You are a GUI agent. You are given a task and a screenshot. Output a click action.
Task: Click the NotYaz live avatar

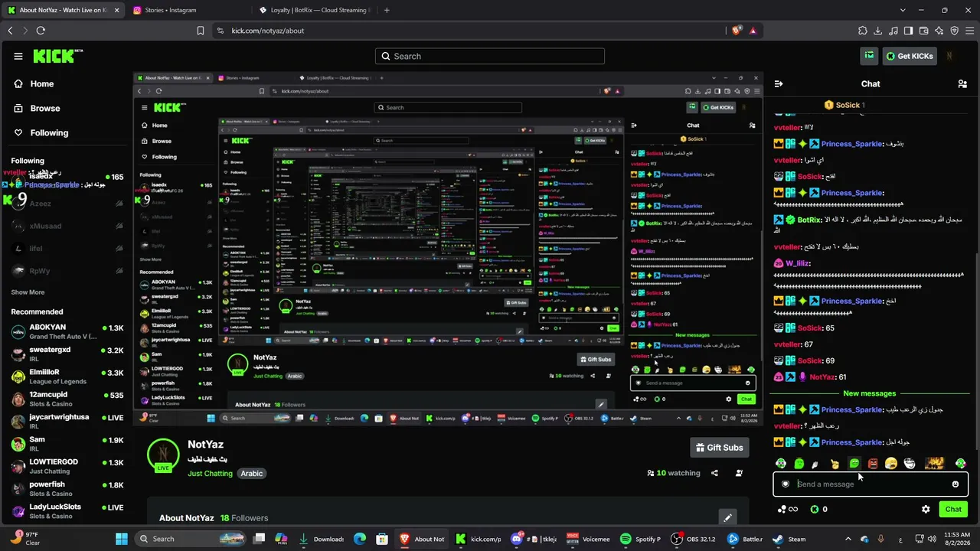coord(163,455)
